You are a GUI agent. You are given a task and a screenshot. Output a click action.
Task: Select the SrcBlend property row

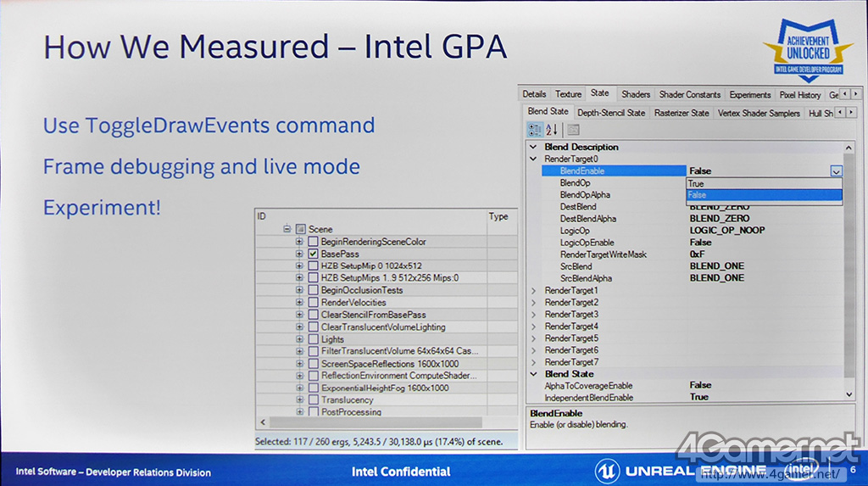[692, 266]
